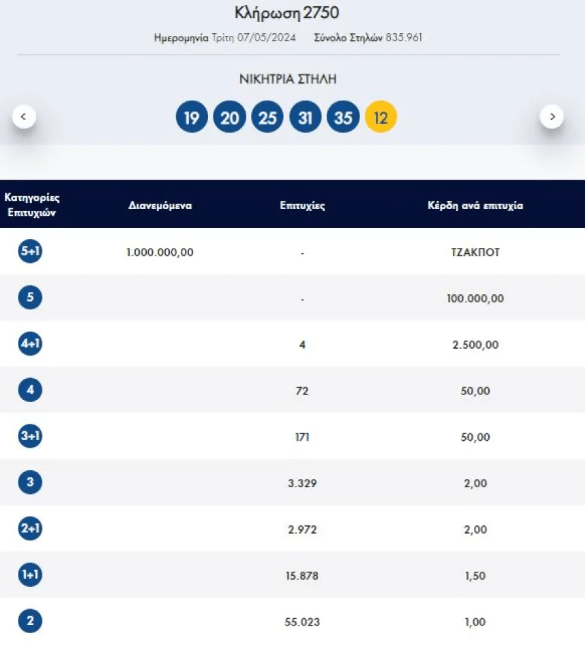Click the Επιτυχίες column header
The height and width of the screenshot is (656, 585).
point(303,205)
